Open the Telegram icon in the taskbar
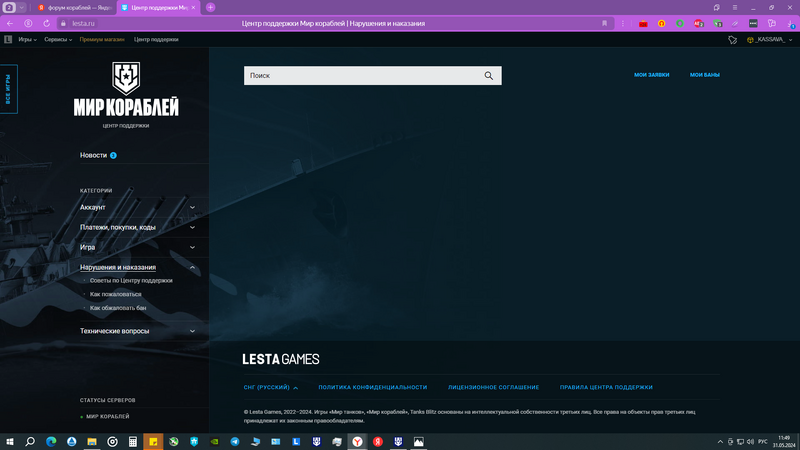 tap(235, 441)
